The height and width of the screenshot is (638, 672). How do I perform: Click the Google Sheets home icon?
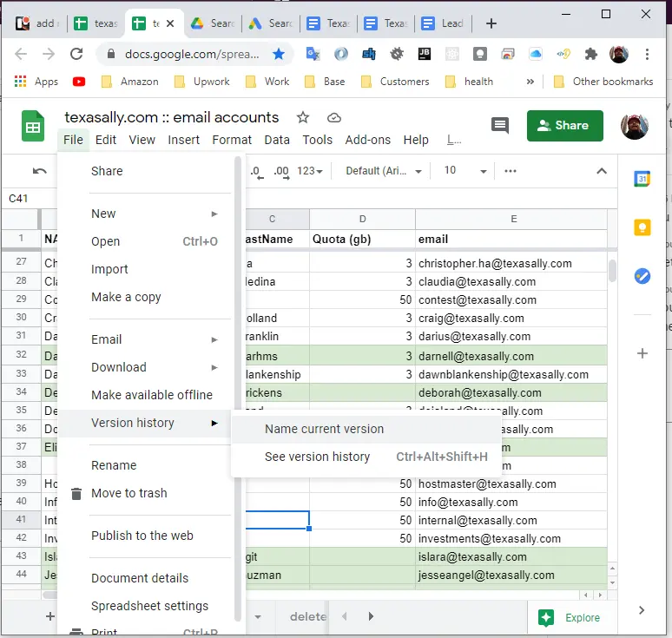33,127
